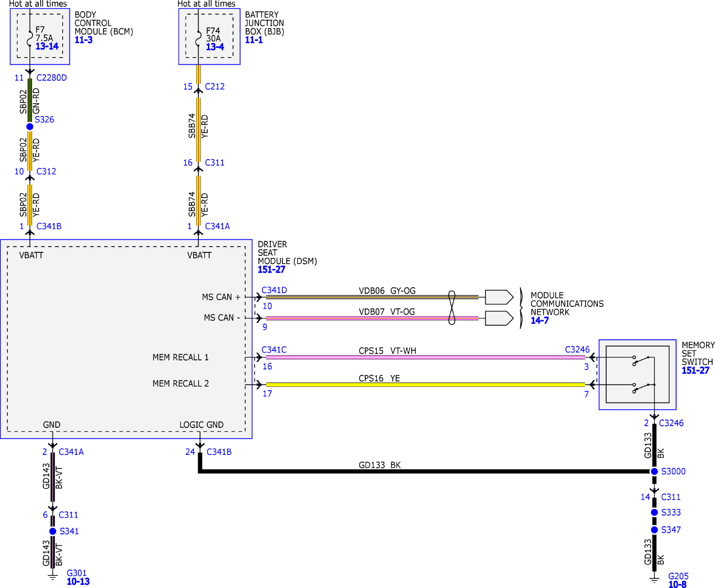Click the BATTERY JUNCTION BOX (BJB) title
715x588 pixels.
pos(265,23)
